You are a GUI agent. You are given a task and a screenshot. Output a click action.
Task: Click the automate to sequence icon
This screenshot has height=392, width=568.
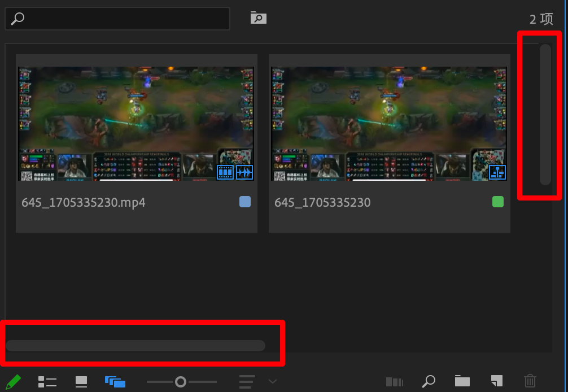(x=395, y=381)
